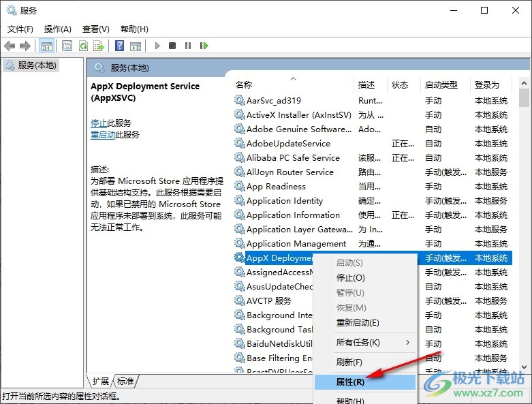
Task: Click gear icon beside Adobe Genuine Software
Action: (x=240, y=129)
